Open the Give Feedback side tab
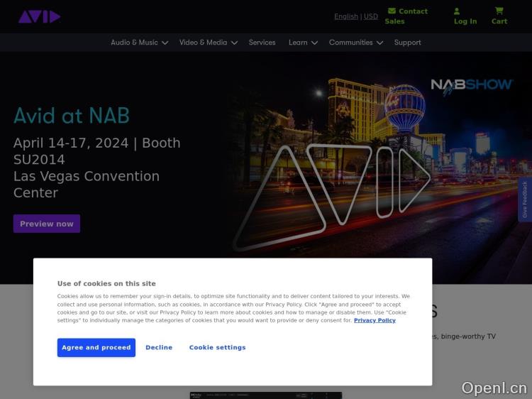 [x=525, y=199]
